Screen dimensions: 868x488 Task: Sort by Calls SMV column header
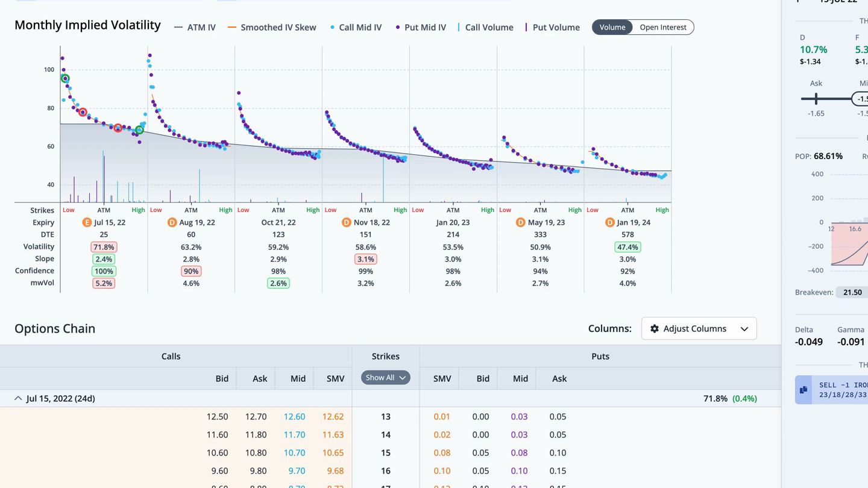[x=335, y=378]
